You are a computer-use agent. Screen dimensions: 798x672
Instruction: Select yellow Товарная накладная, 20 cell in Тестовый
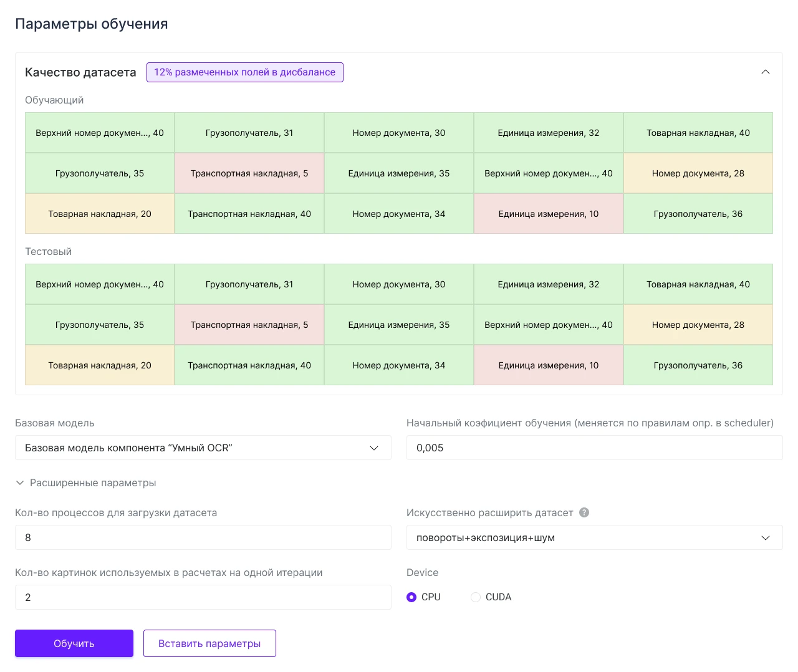(100, 365)
